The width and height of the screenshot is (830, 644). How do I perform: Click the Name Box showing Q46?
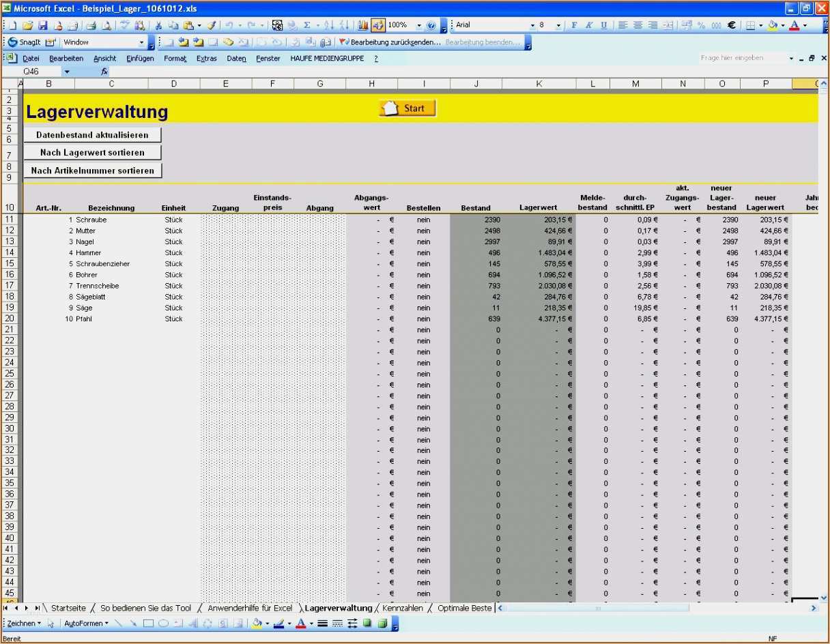click(41, 71)
